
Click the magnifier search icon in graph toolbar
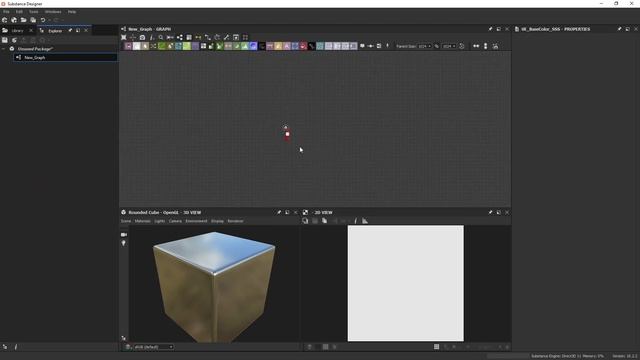coord(161,37)
